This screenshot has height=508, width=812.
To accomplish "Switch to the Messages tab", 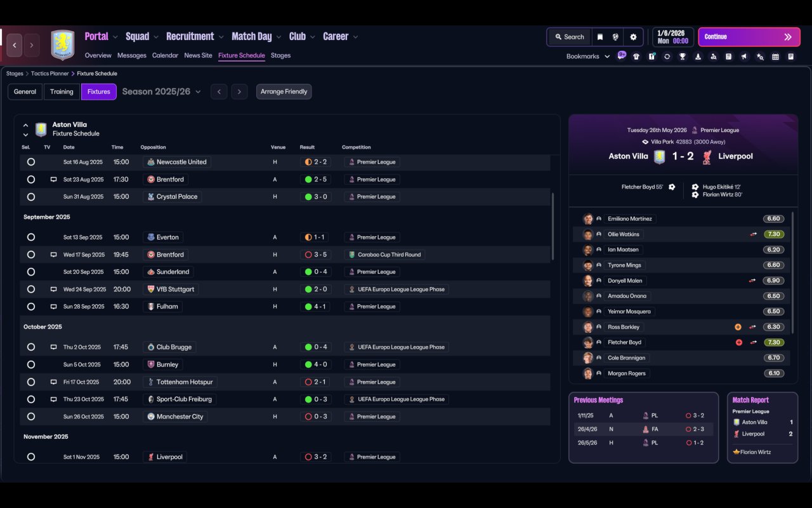I will (132, 55).
